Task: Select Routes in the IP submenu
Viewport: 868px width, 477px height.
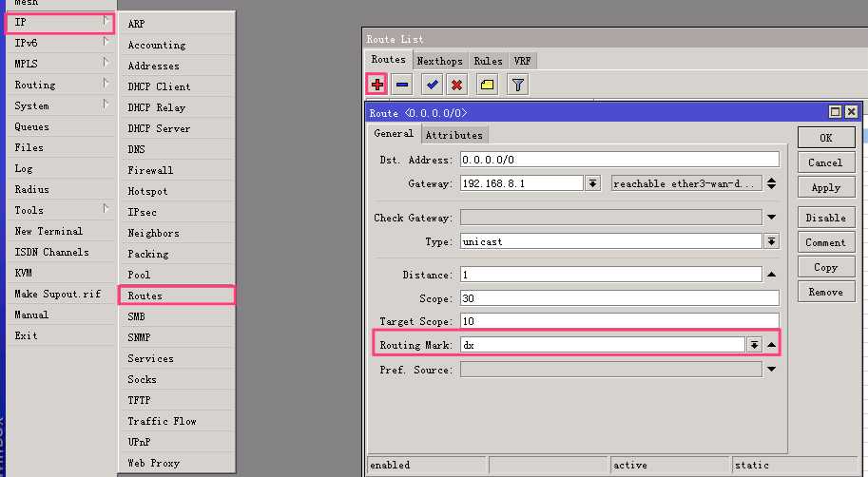Action: pos(177,296)
